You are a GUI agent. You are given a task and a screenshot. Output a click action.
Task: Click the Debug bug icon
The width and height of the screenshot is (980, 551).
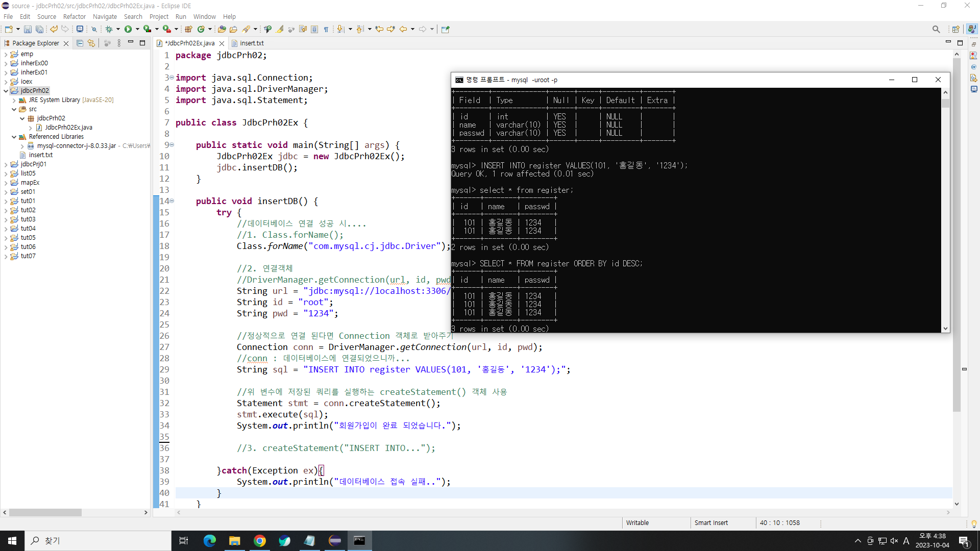109,30
